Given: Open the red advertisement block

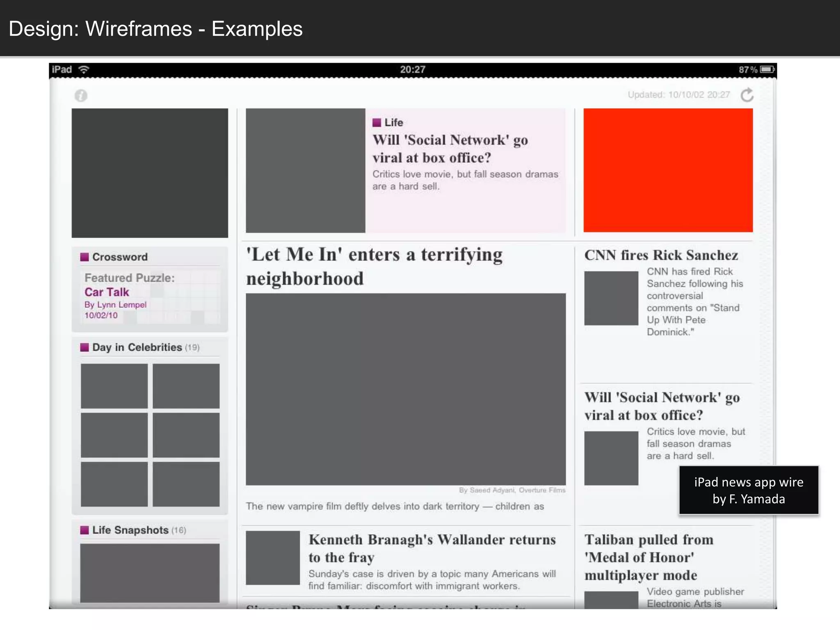Looking at the screenshot, I should [x=668, y=170].
